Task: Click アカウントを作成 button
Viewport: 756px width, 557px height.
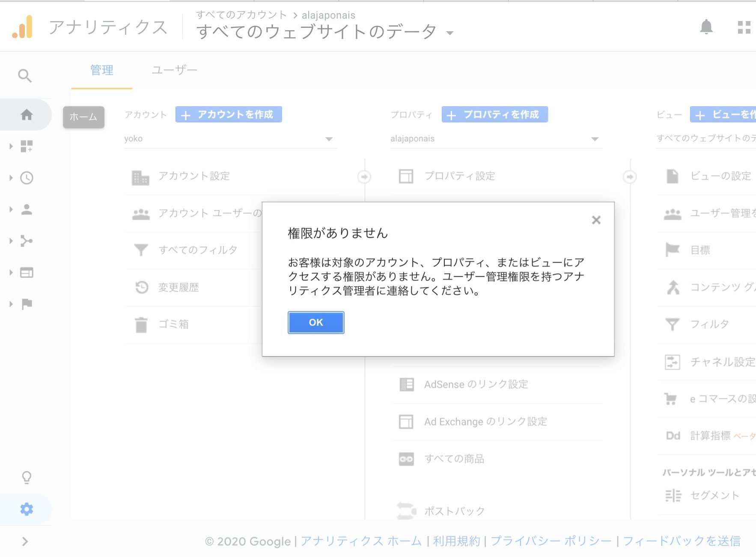Action: tap(229, 114)
